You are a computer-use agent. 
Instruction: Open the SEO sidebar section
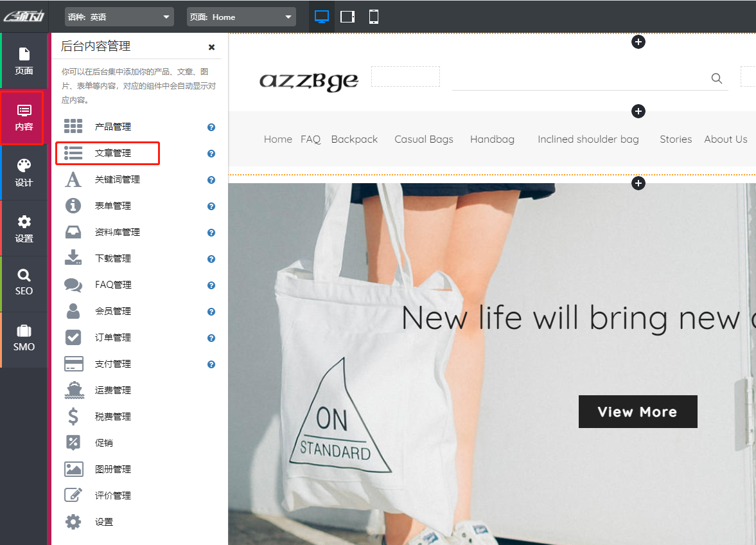[x=24, y=283]
